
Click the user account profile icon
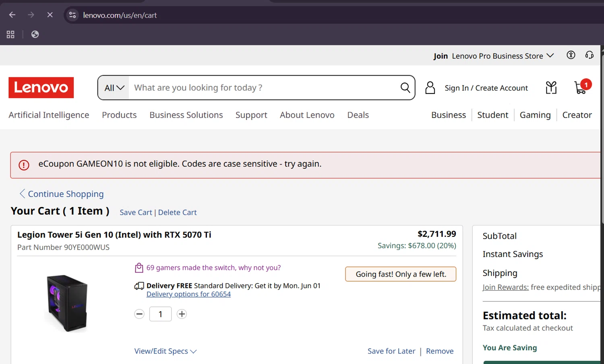pyautogui.click(x=430, y=87)
